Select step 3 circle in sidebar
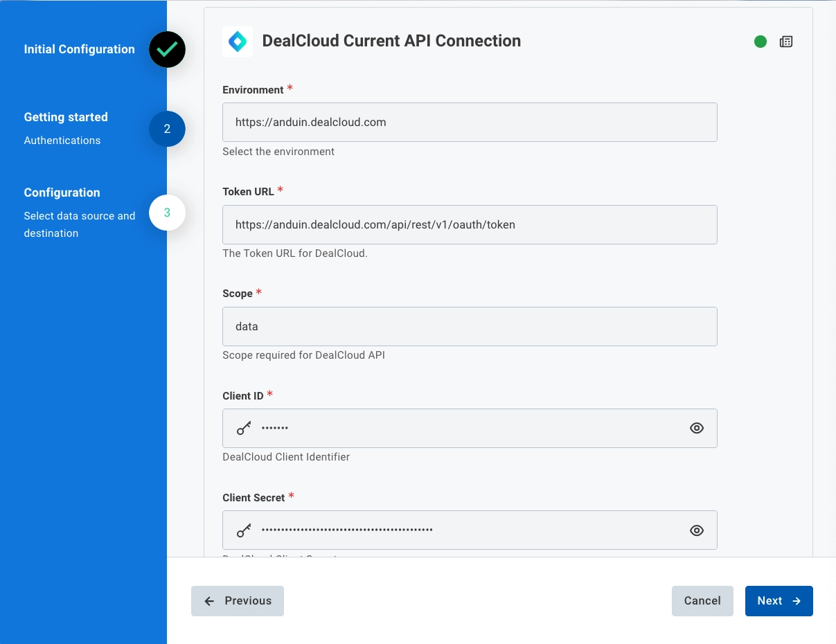836x644 pixels. [x=167, y=213]
